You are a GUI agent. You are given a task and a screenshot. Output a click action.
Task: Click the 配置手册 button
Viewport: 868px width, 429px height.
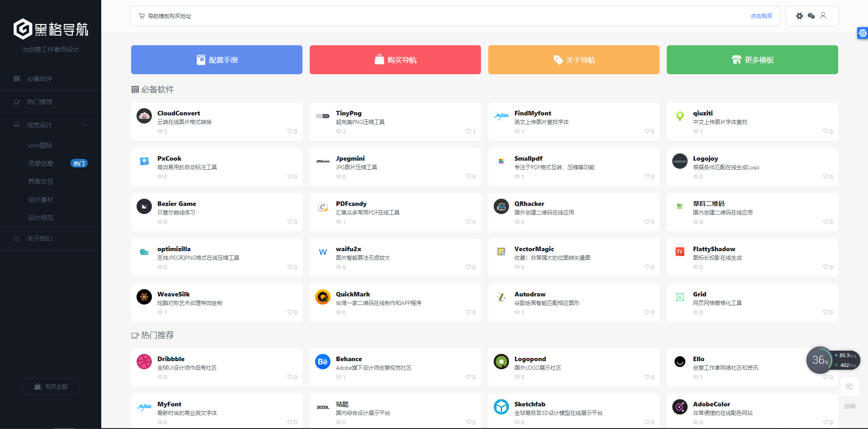pyautogui.click(x=217, y=59)
